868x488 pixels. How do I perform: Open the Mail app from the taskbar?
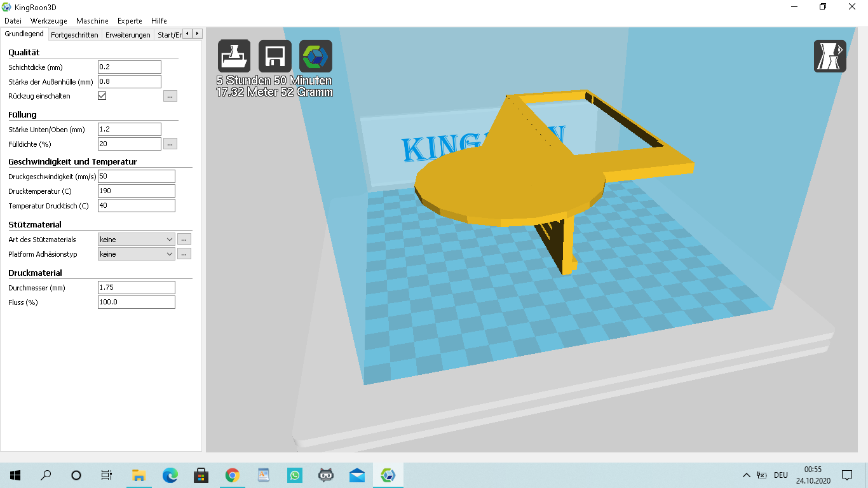[356, 475]
